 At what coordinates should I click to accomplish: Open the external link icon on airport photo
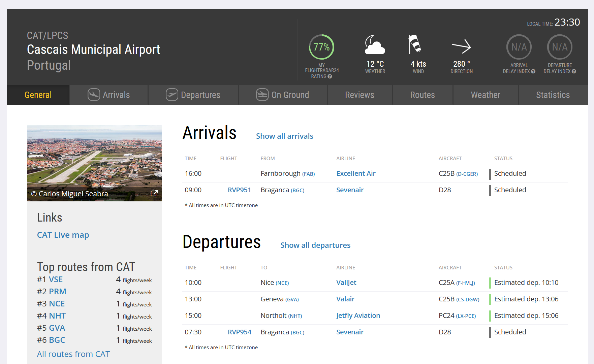click(x=154, y=193)
